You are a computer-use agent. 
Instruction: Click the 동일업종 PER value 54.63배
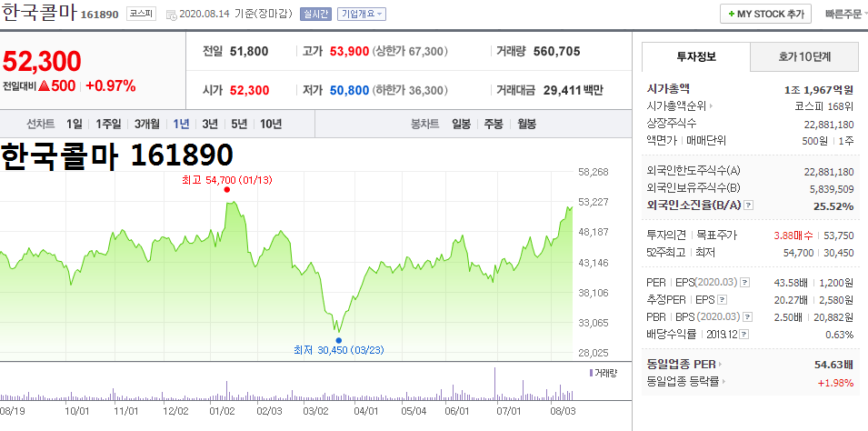click(833, 365)
